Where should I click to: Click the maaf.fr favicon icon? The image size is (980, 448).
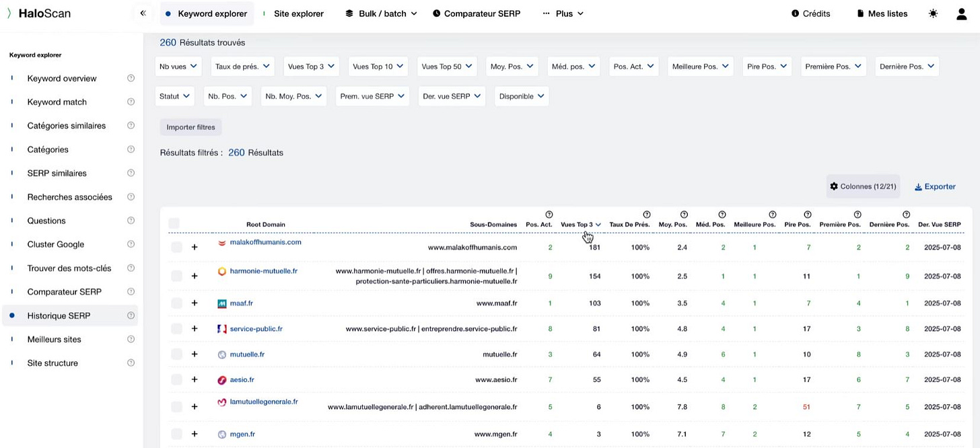222,304
